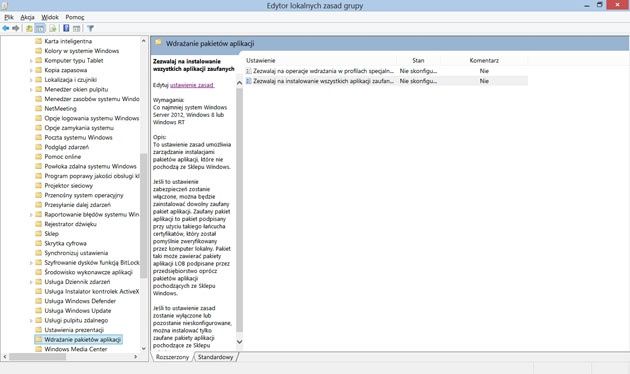Click the Export list toolbar icon
The image size is (630, 374).
click(53, 28)
